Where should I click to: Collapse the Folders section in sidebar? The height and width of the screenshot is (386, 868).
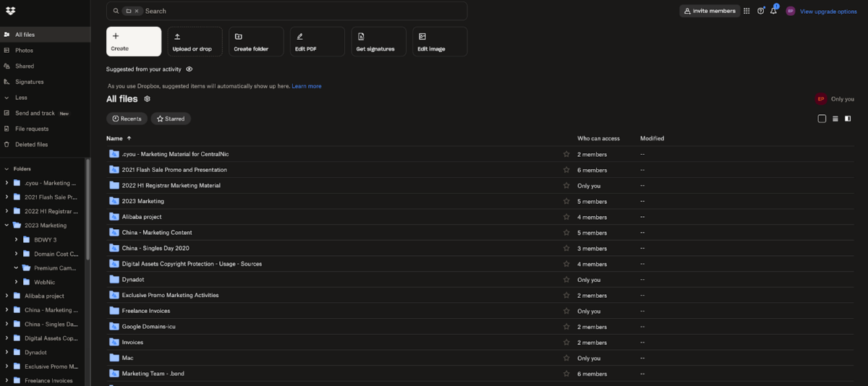7,168
